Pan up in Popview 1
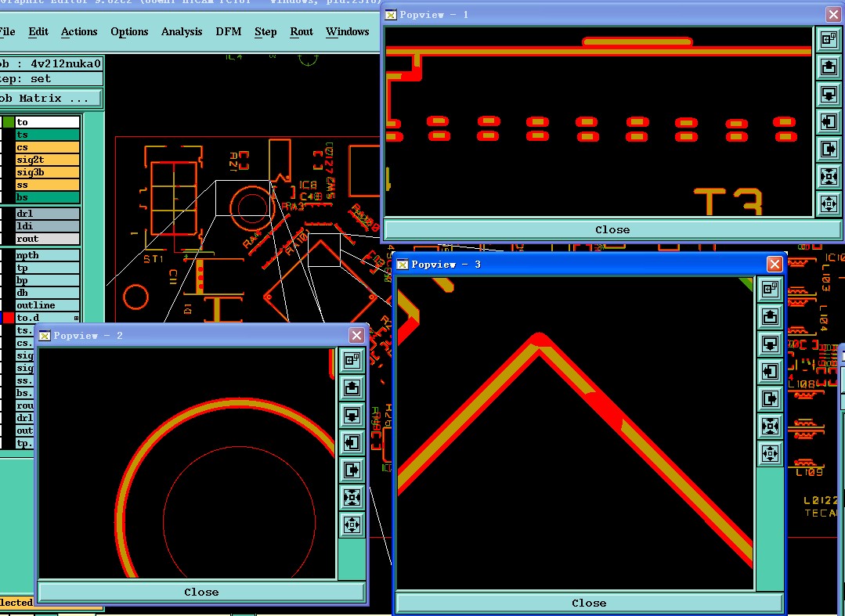This screenshot has width=845, height=616. [829, 67]
